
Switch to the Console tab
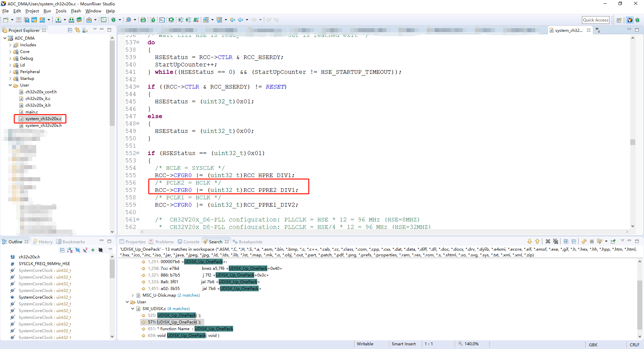[x=189, y=242]
